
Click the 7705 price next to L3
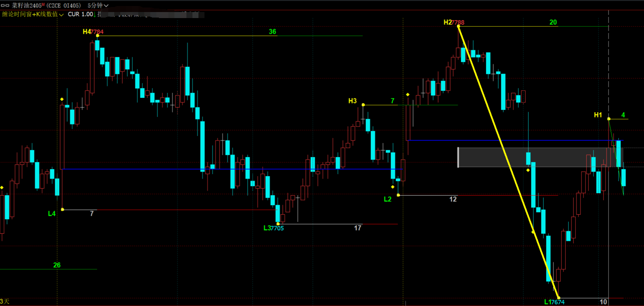[x=277, y=228]
